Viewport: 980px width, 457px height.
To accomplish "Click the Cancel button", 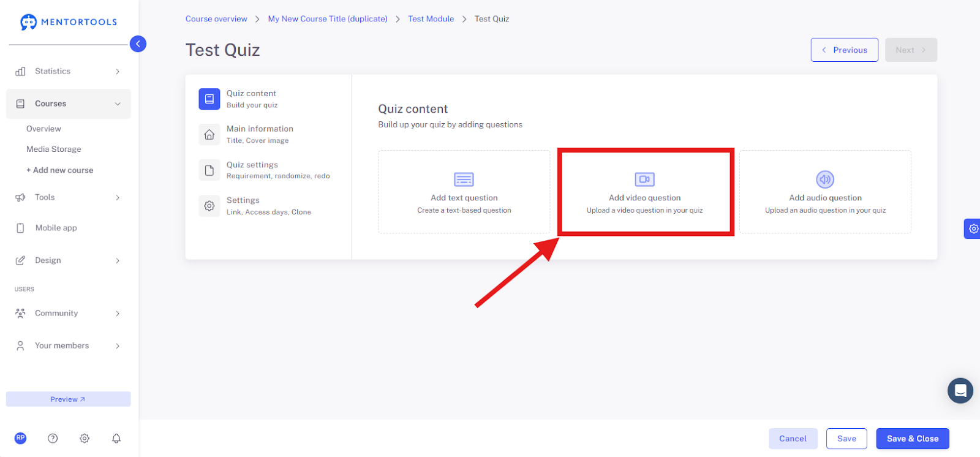I will [793, 439].
